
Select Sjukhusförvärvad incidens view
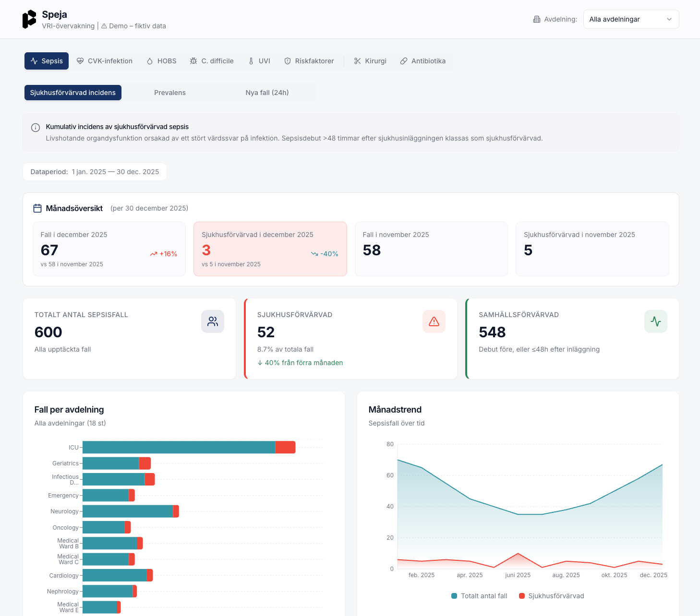click(73, 93)
